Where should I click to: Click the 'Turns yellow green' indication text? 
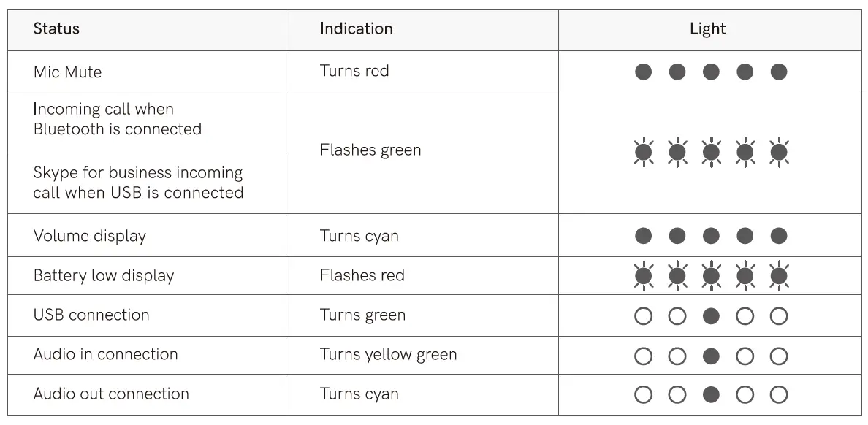pyautogui.click(x=388, y=355)
